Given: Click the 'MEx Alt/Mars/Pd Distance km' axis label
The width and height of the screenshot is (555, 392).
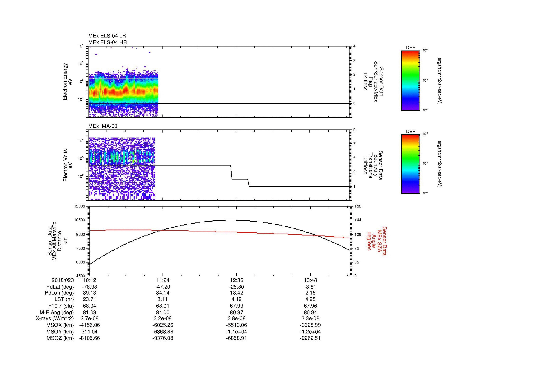Looking at the screenshot, I should [57, 241].
